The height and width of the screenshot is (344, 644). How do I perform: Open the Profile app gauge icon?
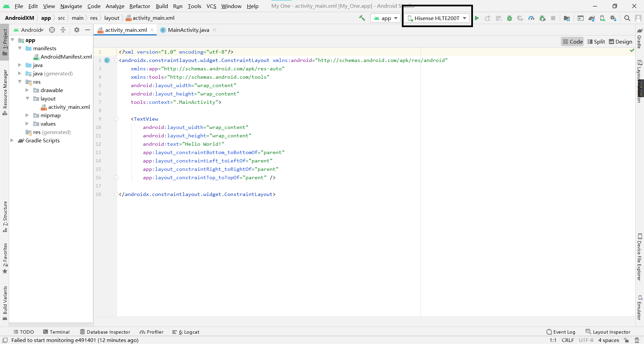click(x=531, y=18)
